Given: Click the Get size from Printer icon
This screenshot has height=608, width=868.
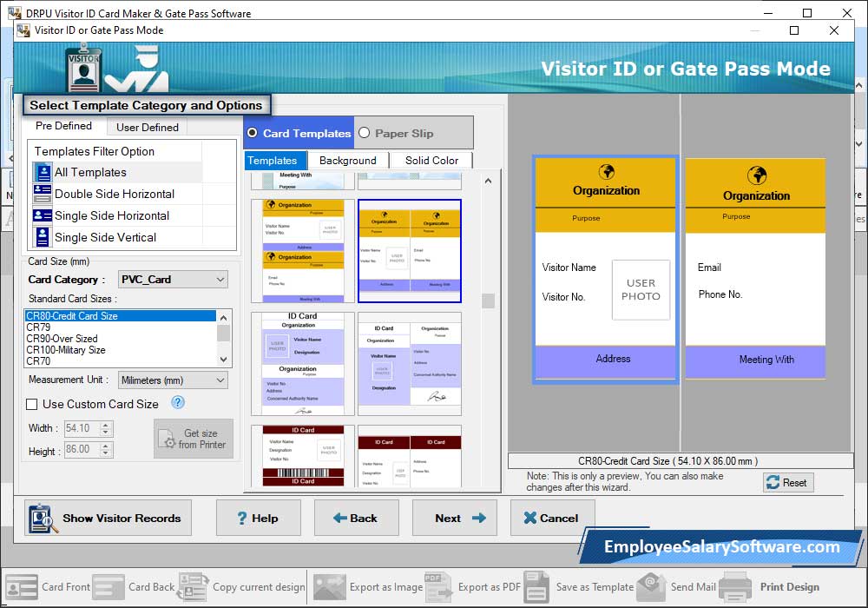Looking at the screenshot, I should click(168, 439).
